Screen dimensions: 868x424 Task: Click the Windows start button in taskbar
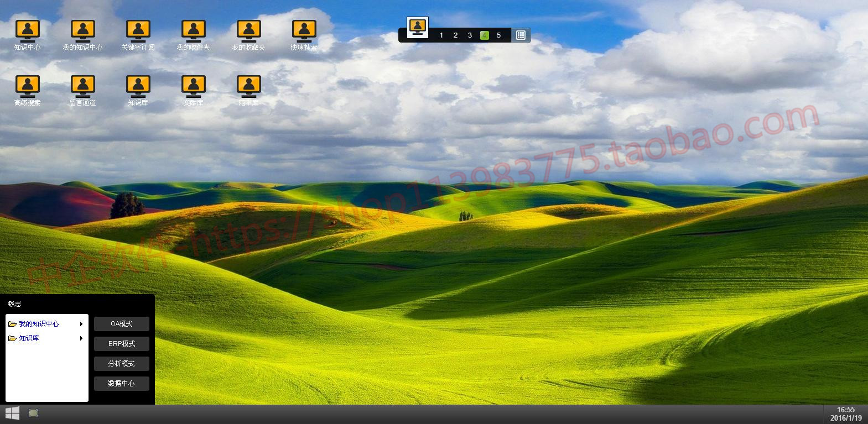[12, 413]
